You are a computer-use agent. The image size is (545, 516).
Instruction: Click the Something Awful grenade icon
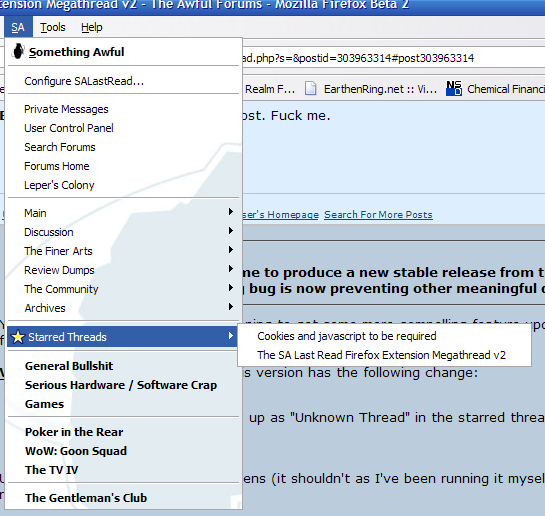[18, 51]
